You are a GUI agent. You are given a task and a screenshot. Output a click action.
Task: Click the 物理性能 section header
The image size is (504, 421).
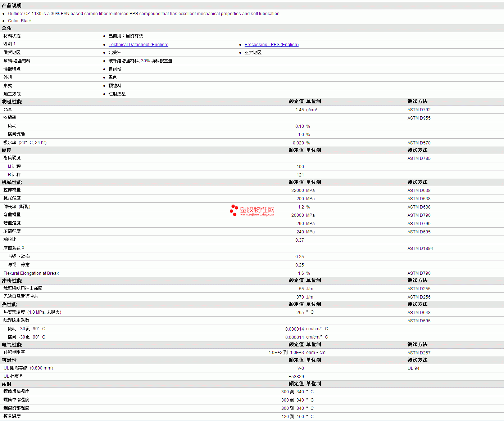pyautogui.click(x=12, y=102)
